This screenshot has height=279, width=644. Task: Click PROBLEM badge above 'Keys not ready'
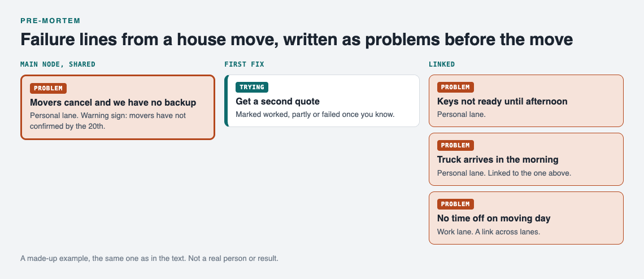coord(455,87)
